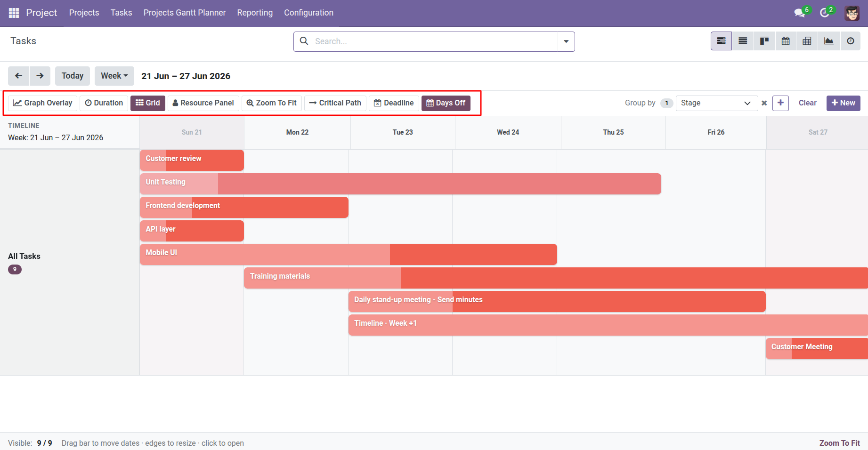This screenshot has width=868, height=450.
Task: Toggle the Days Off highlighting
Action: tap(446, 103)
